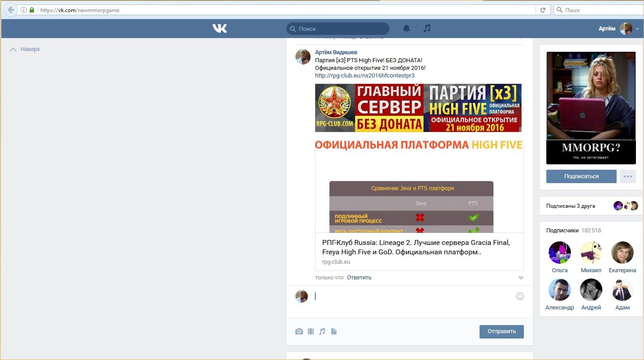Send the comment with Отправить button
The height and width of the screenshot is (360, 644).
point(501,332)
